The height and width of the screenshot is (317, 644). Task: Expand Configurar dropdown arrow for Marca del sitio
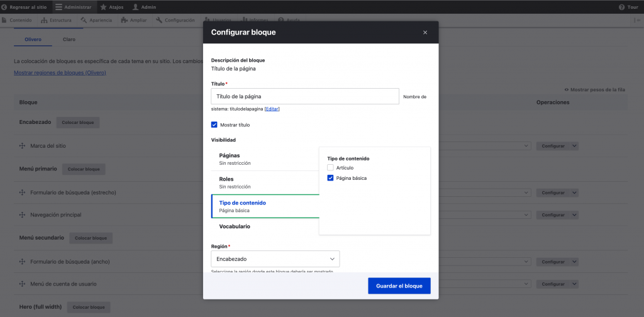pos(574,146)
